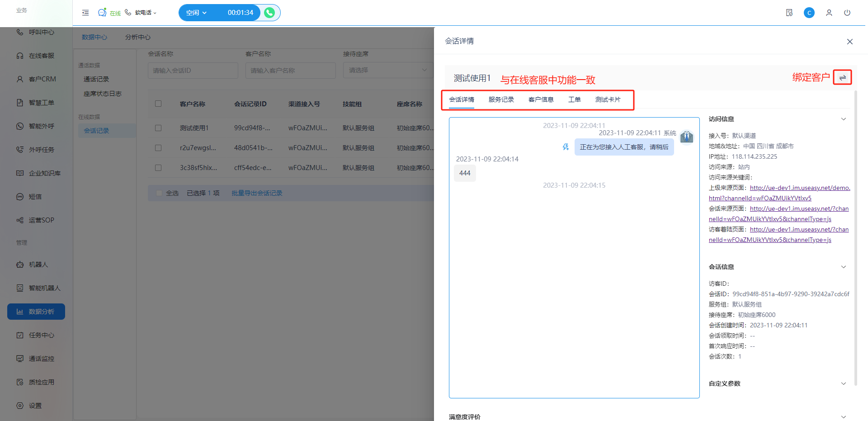Switch to the 会话详情 tab
This screenshot has height=421, width=868.
click(462, 99)
